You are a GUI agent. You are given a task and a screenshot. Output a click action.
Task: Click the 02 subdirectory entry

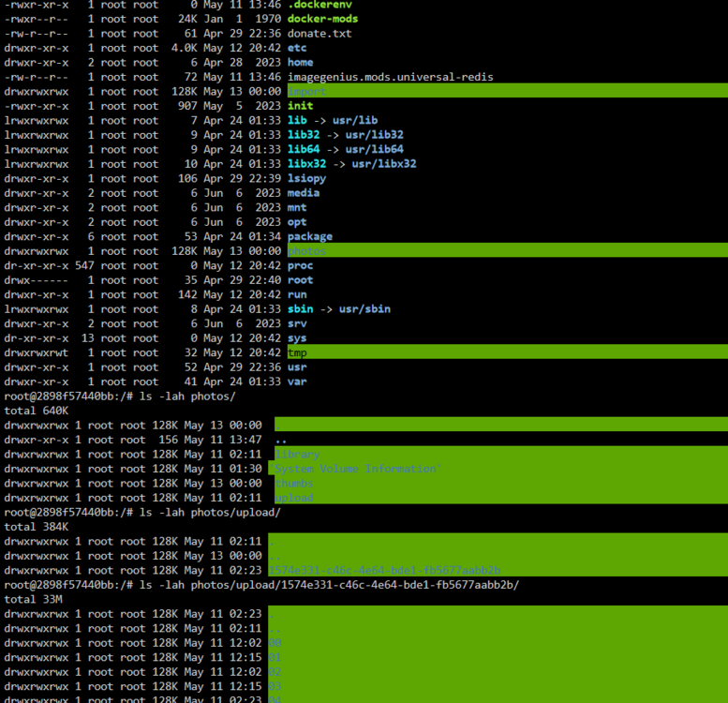coord(275,672)
